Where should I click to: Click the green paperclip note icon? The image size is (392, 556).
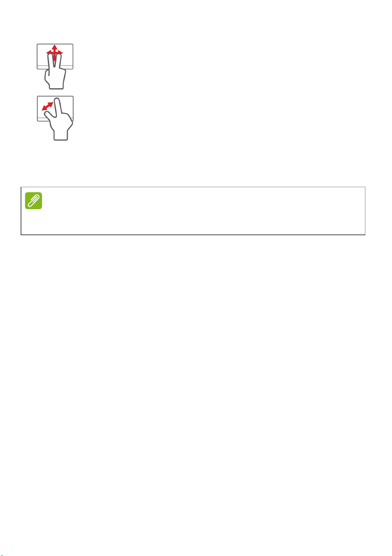34,201
